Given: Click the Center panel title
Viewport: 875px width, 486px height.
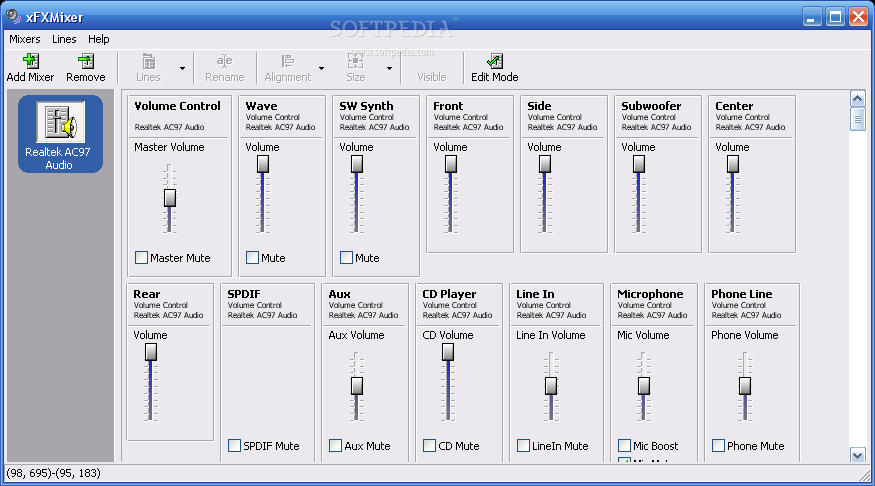Looking at the screenshot, I should tap(734, 106).
